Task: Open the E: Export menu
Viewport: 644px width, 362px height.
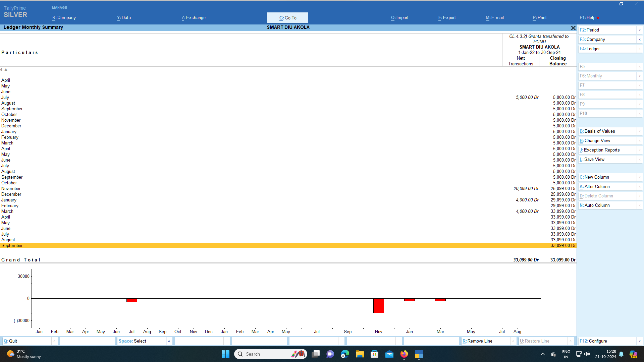Action: point(447,18)
